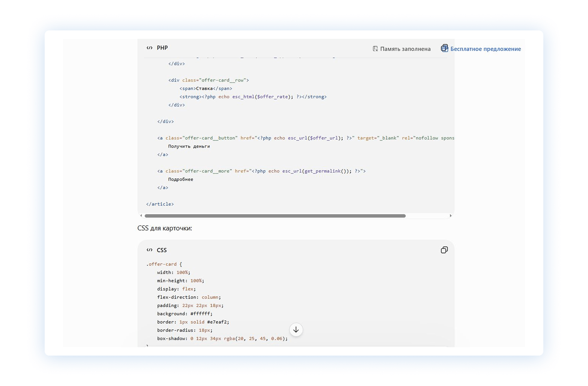588x386 pixels.
Task: Click the closing </article> tag
Action: pyautogui.click(x=160, y=204)
